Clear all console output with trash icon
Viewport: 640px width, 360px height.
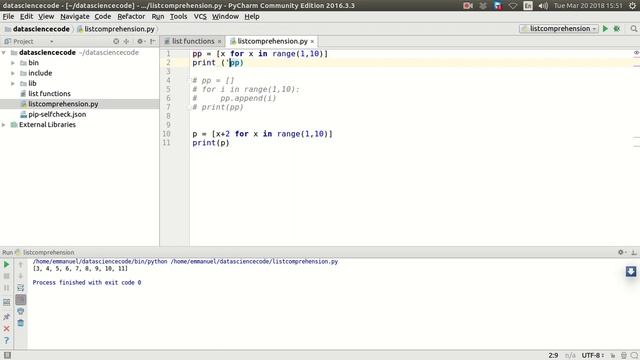[x=20, y=323]
